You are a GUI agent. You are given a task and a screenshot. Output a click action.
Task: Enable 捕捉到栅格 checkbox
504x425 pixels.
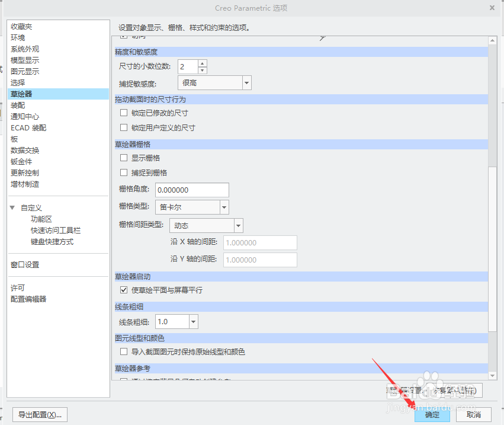point(124,172)
